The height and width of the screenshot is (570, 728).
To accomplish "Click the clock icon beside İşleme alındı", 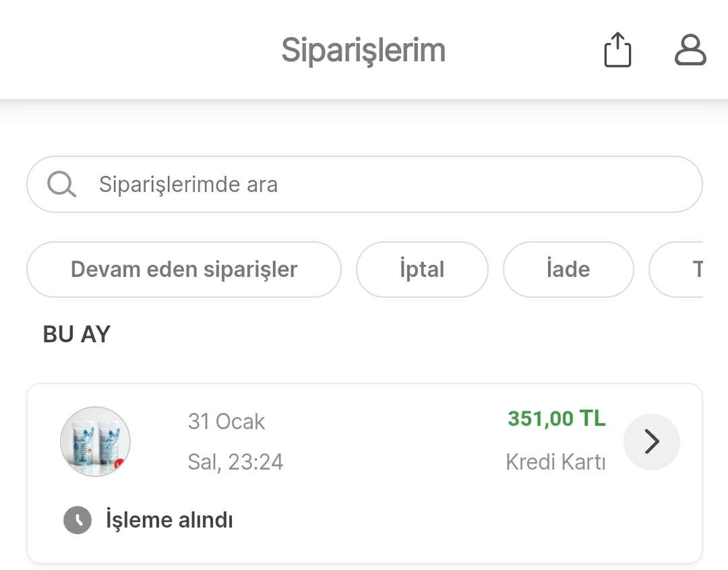I will (78, 520).
